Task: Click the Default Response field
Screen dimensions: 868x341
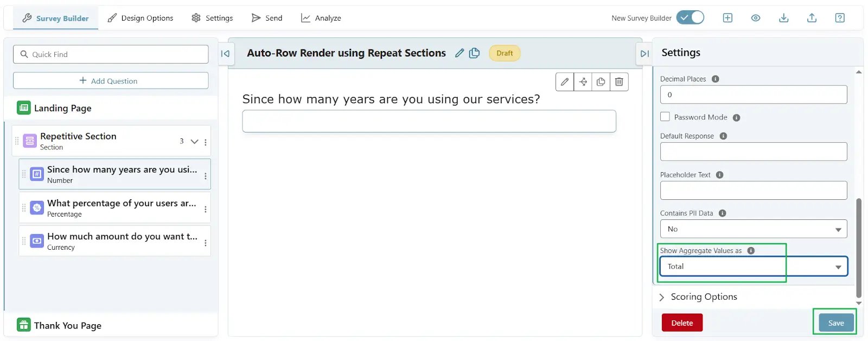Action: 754,151
